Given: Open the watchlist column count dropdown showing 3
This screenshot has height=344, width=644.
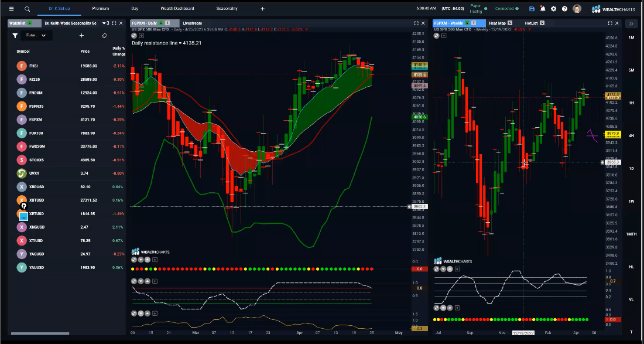Looking at the screenshot, I should coord(105,23).
